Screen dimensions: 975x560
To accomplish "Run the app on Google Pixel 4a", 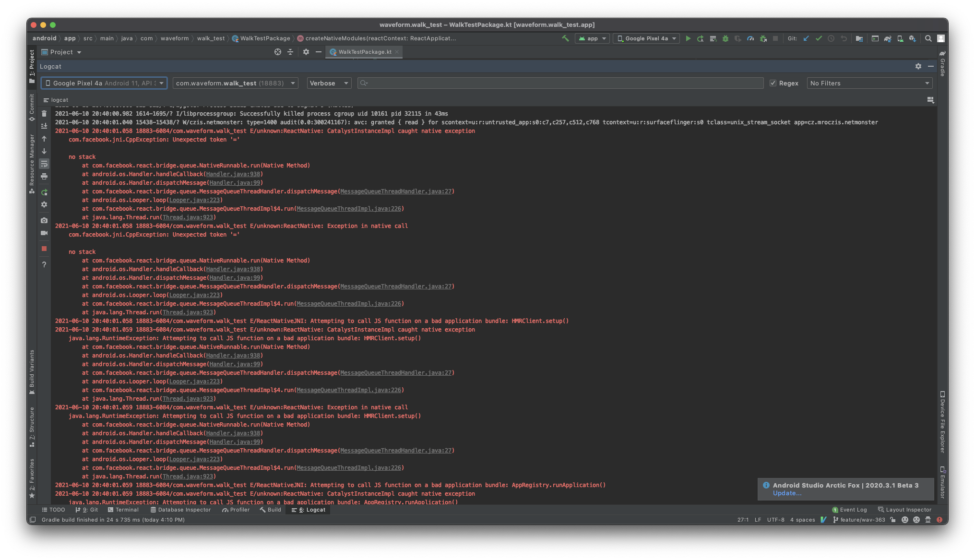I will pyautogui.click(x=689, y=38).
